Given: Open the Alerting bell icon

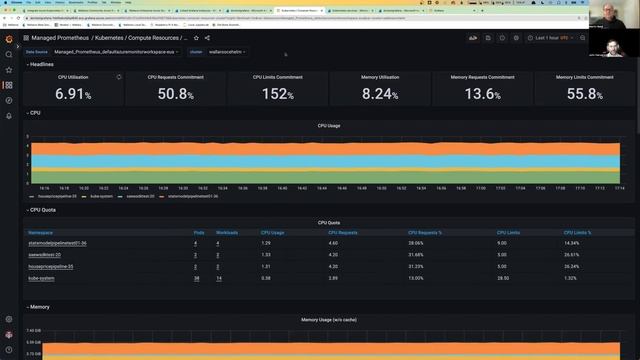Looking at the screenshot, I should 9,116.
